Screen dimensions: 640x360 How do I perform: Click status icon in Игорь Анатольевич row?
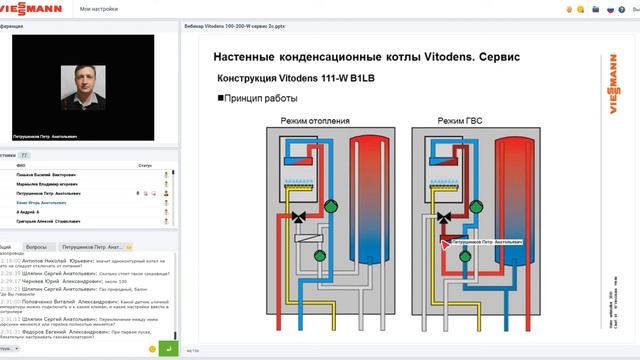point(166,203)
